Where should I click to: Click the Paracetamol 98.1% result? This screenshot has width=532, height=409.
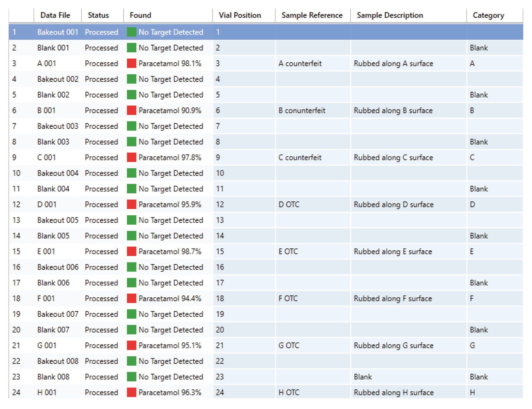[x=170, y=64]
